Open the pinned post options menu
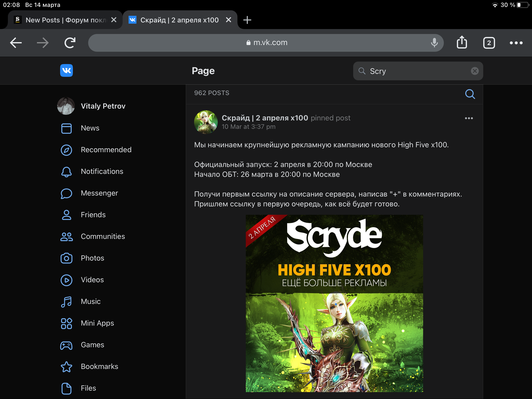The width and height of the screenshot is (532, 399). tap(469, 118)
